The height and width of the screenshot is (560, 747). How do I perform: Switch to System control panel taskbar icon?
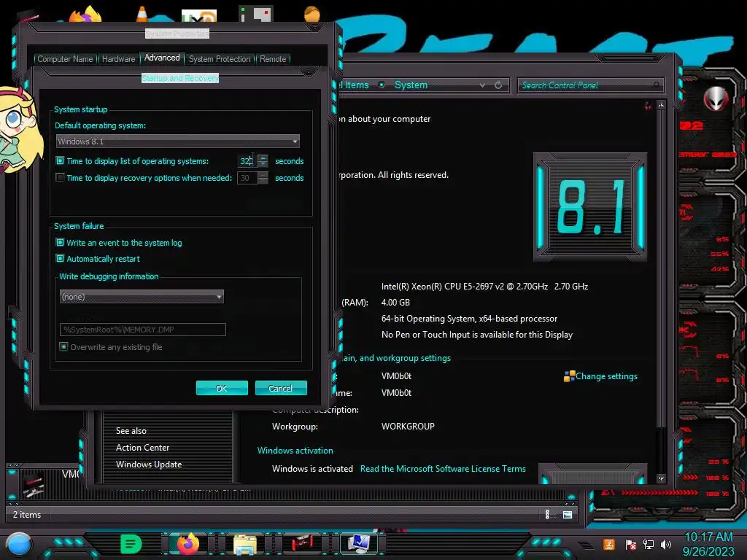click(359, 544)
